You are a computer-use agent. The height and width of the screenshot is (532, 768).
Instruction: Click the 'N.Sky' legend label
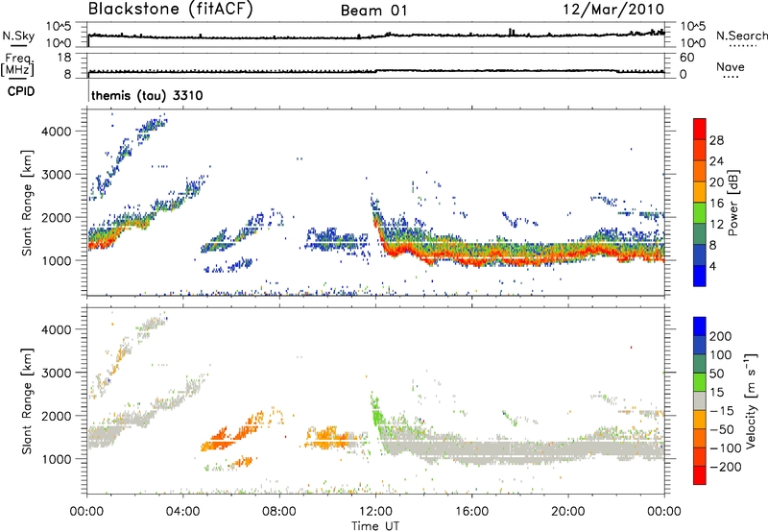[18, 36]
